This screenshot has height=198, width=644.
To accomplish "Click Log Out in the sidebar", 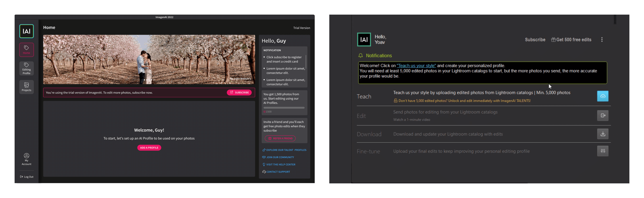I will tap(27, 177).
